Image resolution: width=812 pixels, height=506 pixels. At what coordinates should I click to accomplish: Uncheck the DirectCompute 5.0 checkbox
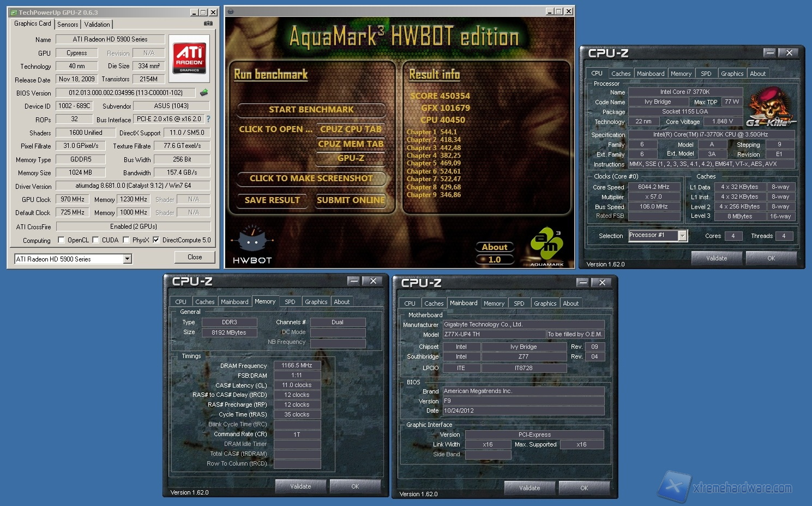pos(156,240)
